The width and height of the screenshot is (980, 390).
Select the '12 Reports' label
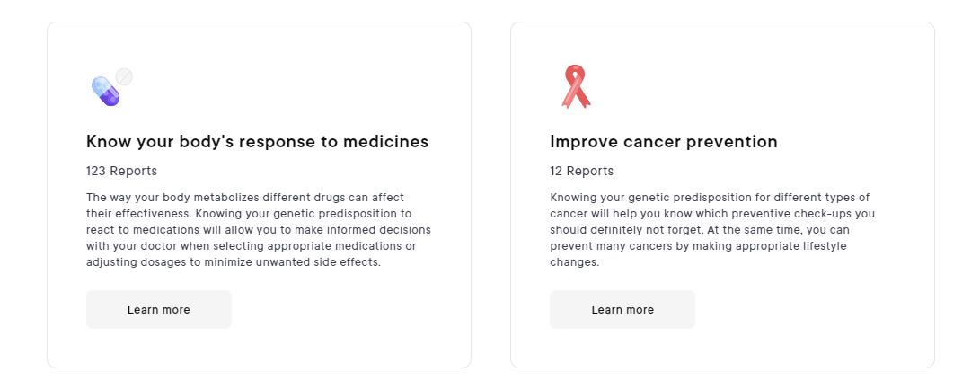[x=581, y=171]
